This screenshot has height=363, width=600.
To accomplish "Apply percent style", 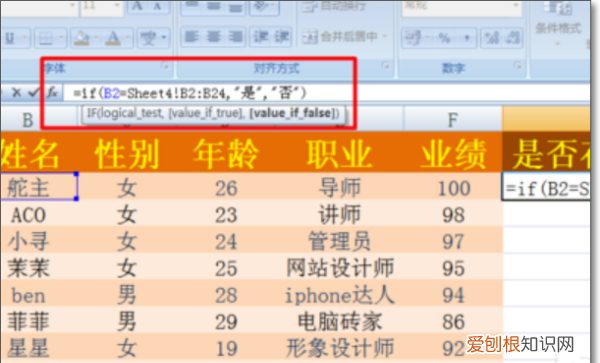I will pyautogui.click(x=444, y=38).
